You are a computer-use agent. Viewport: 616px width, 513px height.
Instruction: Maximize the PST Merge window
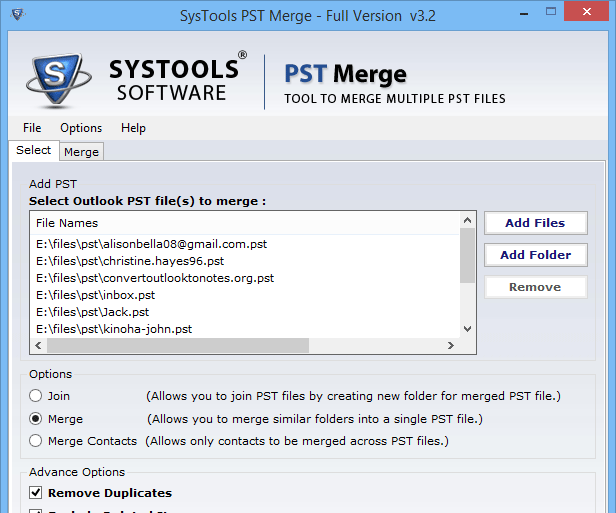[x=551, y=12]
